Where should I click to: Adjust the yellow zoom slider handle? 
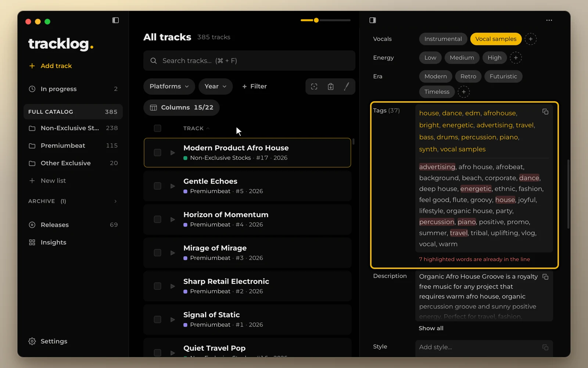[316, 20]
